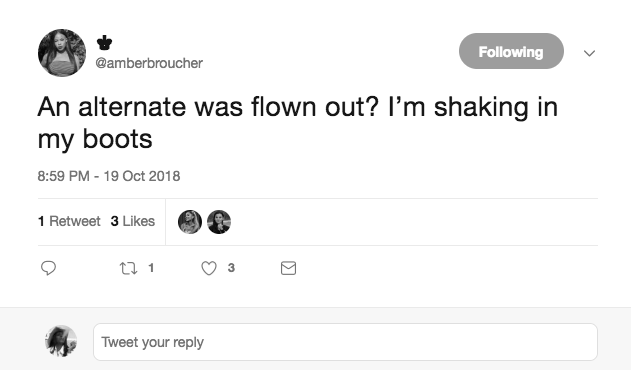Click the 19 Oct 2018 date
The height and width of the screenshot is (370, 631).
point(142,176)
